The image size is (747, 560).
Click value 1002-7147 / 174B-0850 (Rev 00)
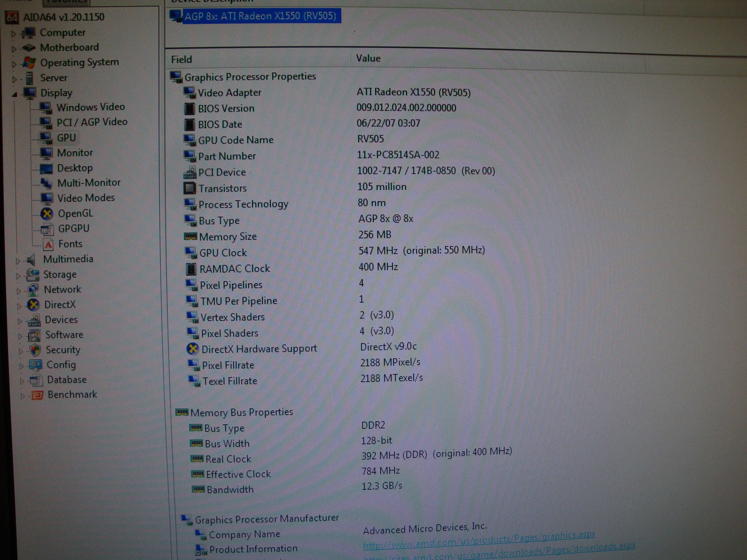click(x=426, y=171)
